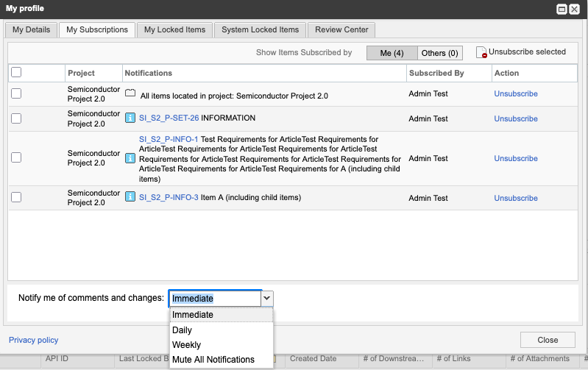
Task: Show items subscribed by Others (0)
Action: click(x=440, y=53)
